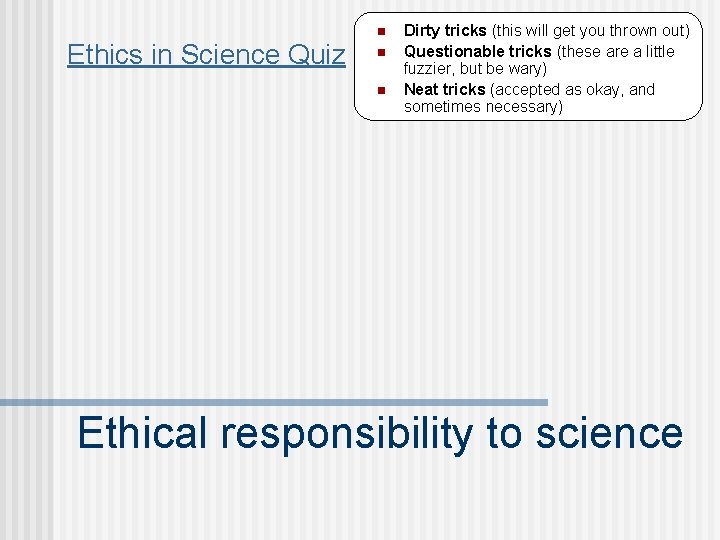Select the Ethical responsibility to science title
Viewport: 720px width, 540px height.
[380, 433]
